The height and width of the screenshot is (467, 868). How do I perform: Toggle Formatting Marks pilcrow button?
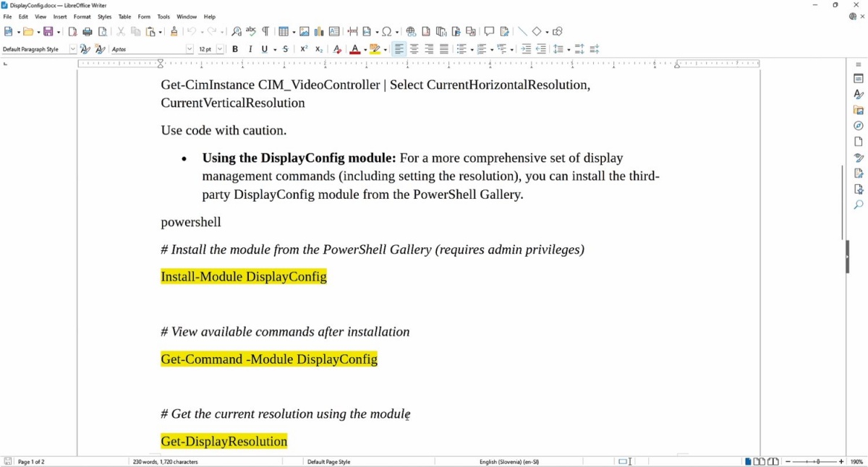tap(265, 31)
